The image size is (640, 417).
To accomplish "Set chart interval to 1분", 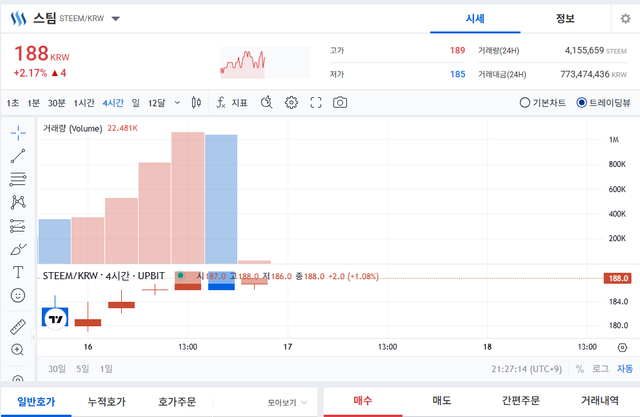I will [x=33, y=103].
